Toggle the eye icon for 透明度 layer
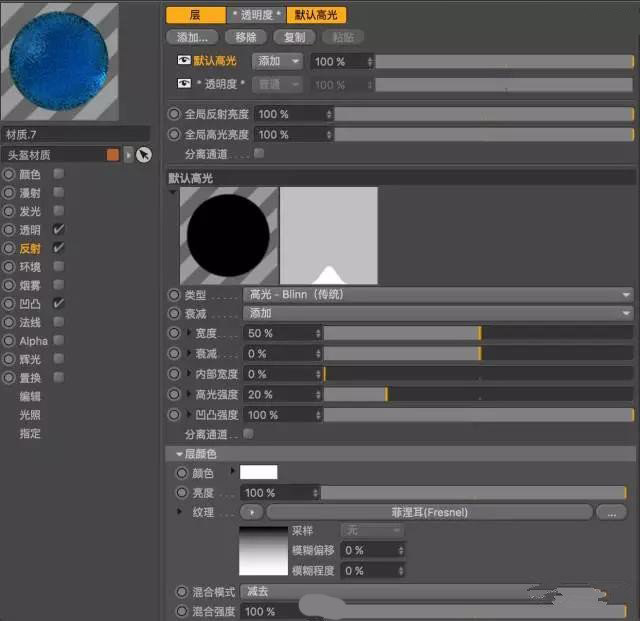Screen dimensions: 640x621 click(184, 84)
